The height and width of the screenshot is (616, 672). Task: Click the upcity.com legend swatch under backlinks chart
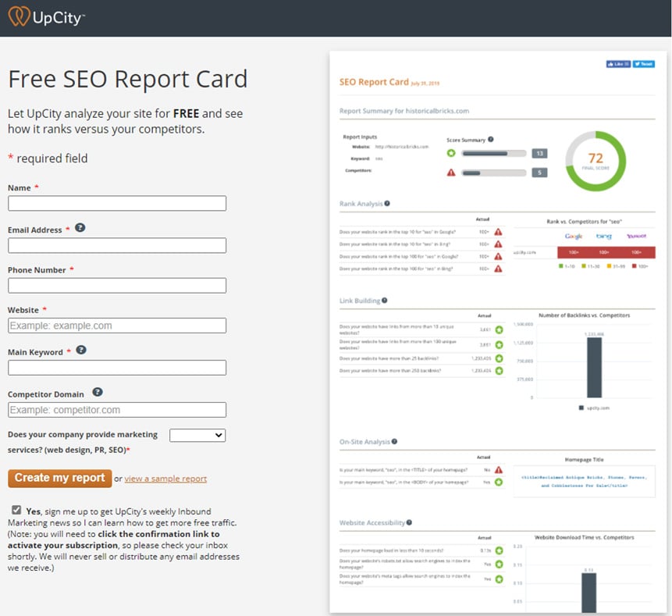pos(581,408)
